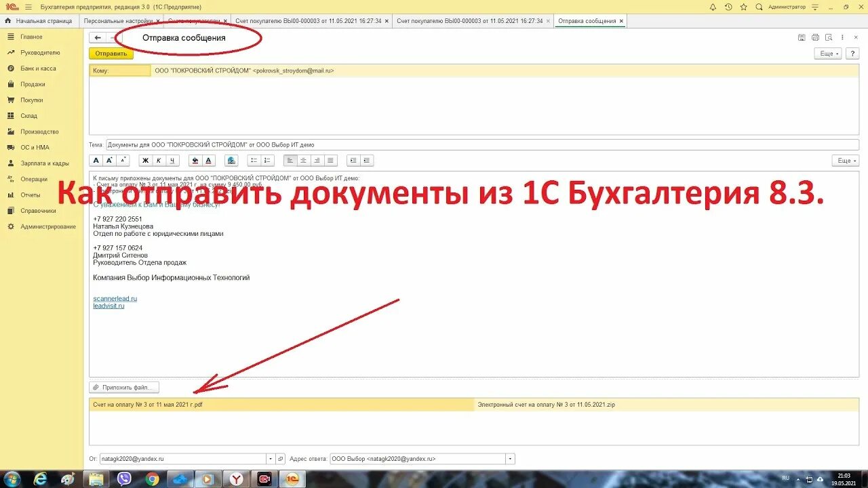
Task: Open Internet Explorer from taskbar
Action: tap(40, 479)
